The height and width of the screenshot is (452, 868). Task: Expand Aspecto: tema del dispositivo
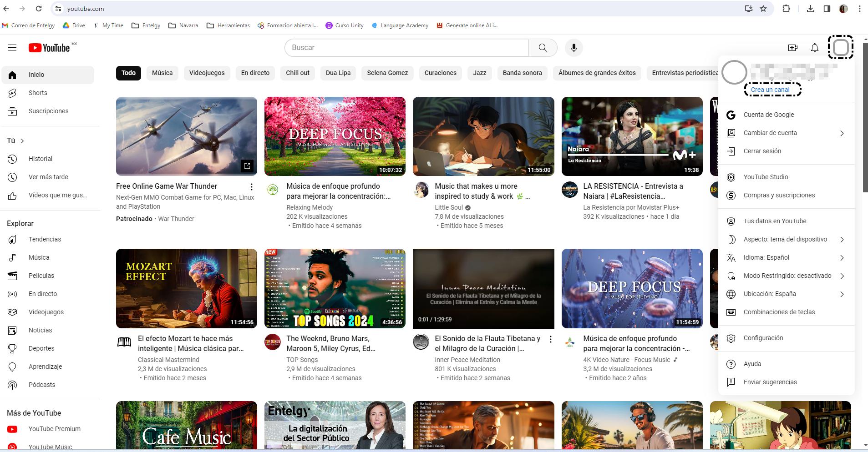[786, 239]
